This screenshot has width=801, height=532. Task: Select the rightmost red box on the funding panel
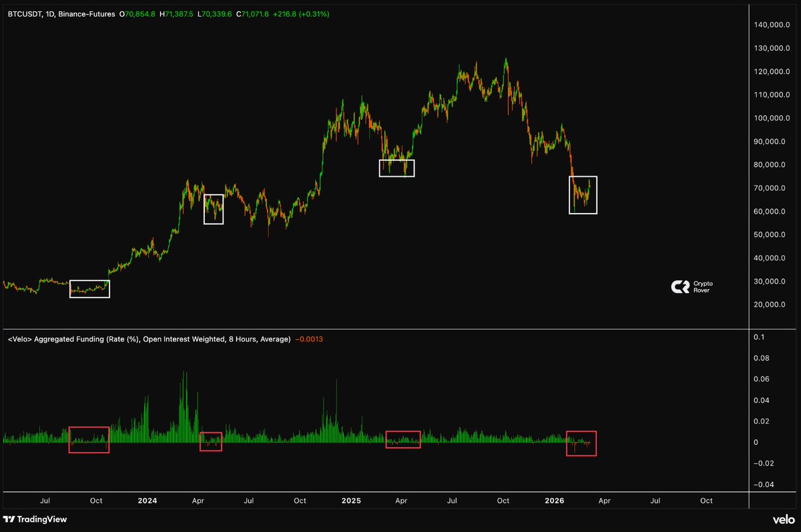(x=581, y=443)
